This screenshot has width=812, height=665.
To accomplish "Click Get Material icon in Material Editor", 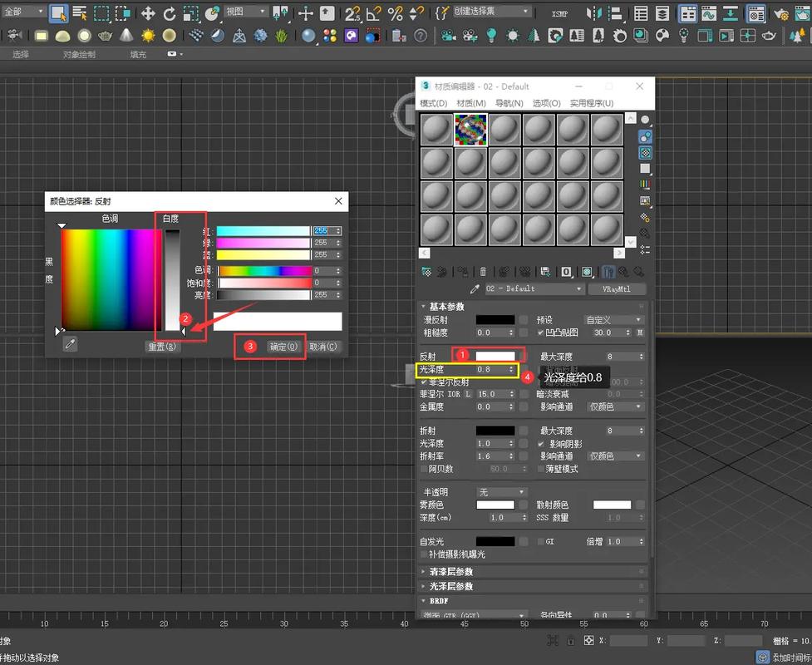I will coord(426,273).
